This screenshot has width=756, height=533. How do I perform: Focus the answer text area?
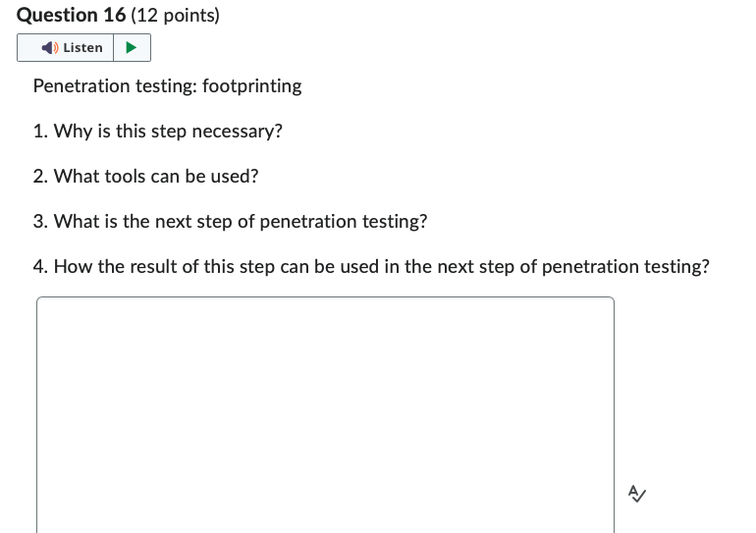click(325, 415)
